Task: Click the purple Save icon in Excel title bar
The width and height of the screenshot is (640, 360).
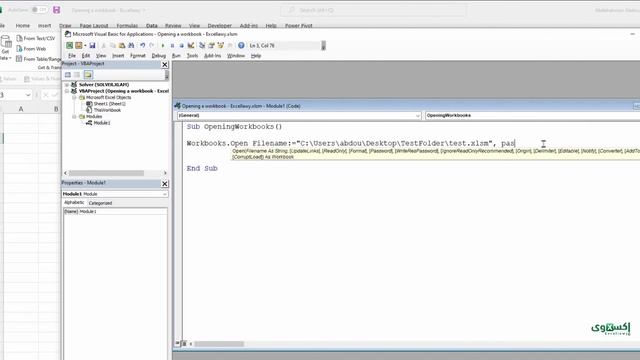Action: 56,10
